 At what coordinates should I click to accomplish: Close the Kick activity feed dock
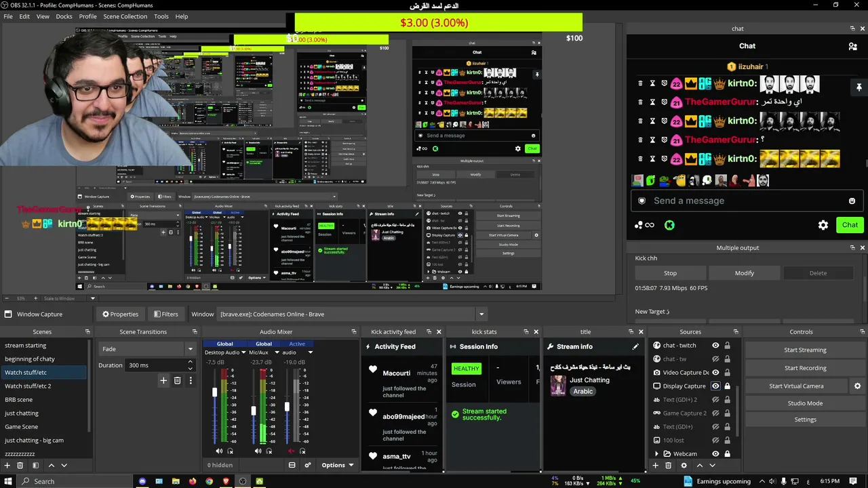point(439,332)
